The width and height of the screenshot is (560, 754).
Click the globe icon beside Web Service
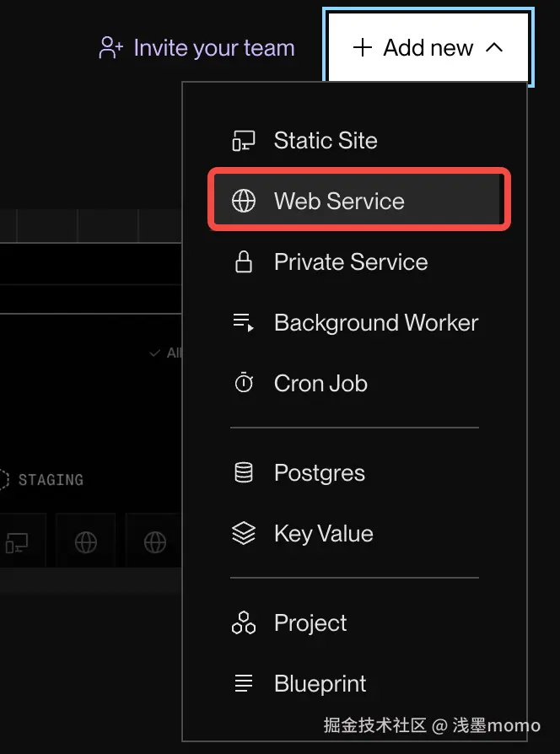(244, 202)
